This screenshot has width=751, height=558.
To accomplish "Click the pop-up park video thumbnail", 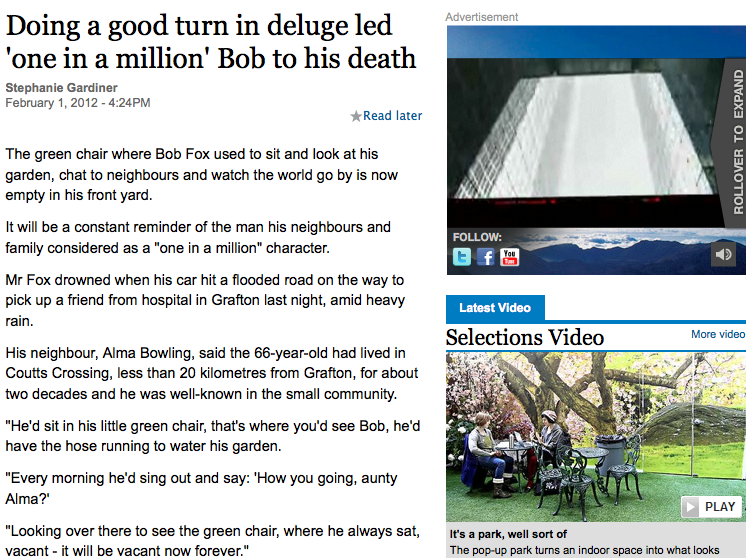I will [595, 437].
